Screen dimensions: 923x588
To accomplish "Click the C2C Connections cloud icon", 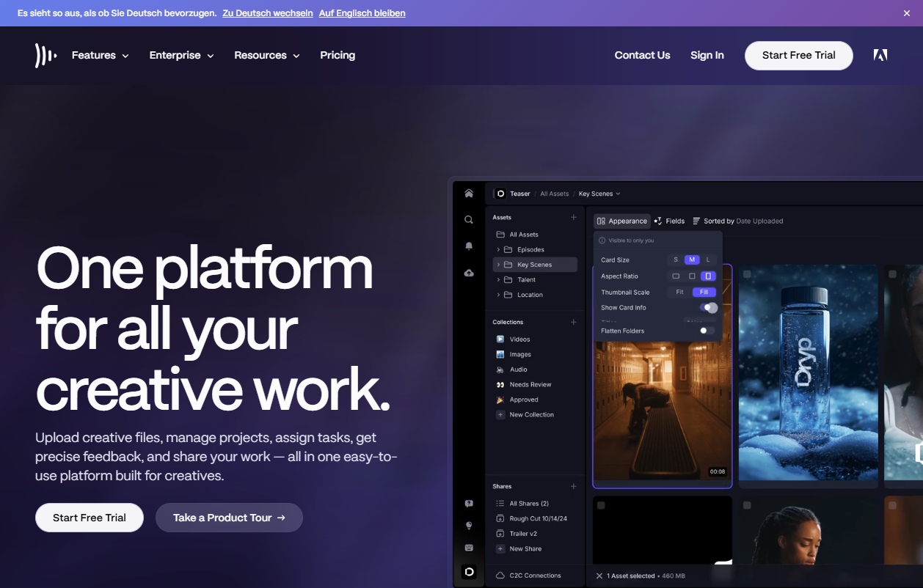I will (500, 576).
